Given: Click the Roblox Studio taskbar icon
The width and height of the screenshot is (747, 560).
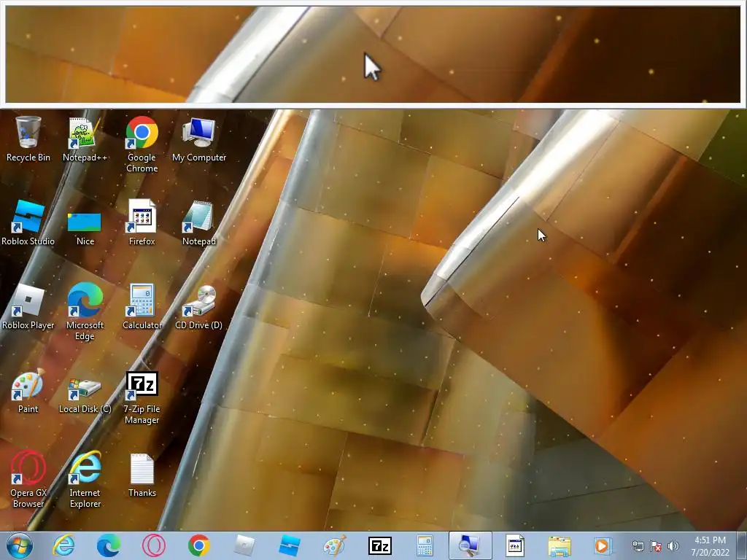Looking at the screenshot, I should pos(290,545).
